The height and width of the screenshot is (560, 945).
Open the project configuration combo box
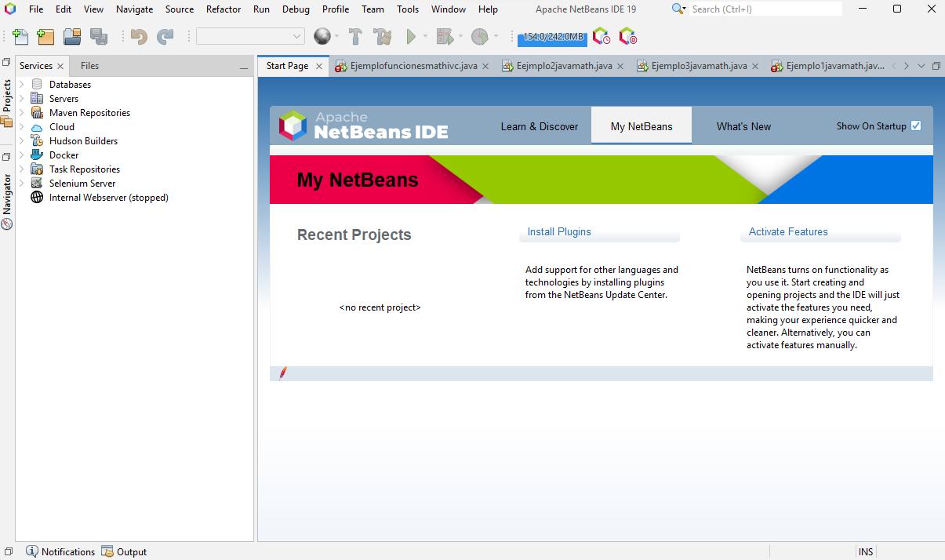pyautogui.click(x=250, y=36)
